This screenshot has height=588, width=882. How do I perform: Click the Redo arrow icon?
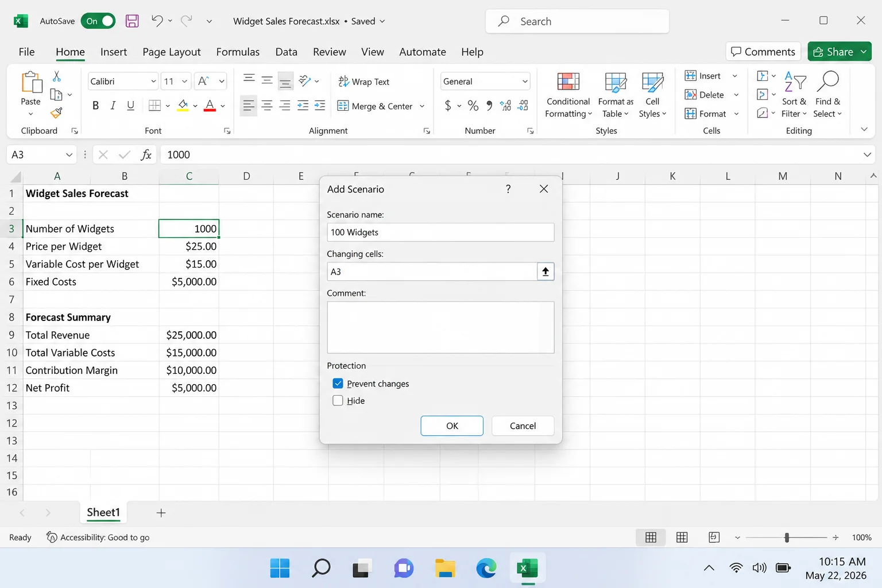(x=187, y=21)
